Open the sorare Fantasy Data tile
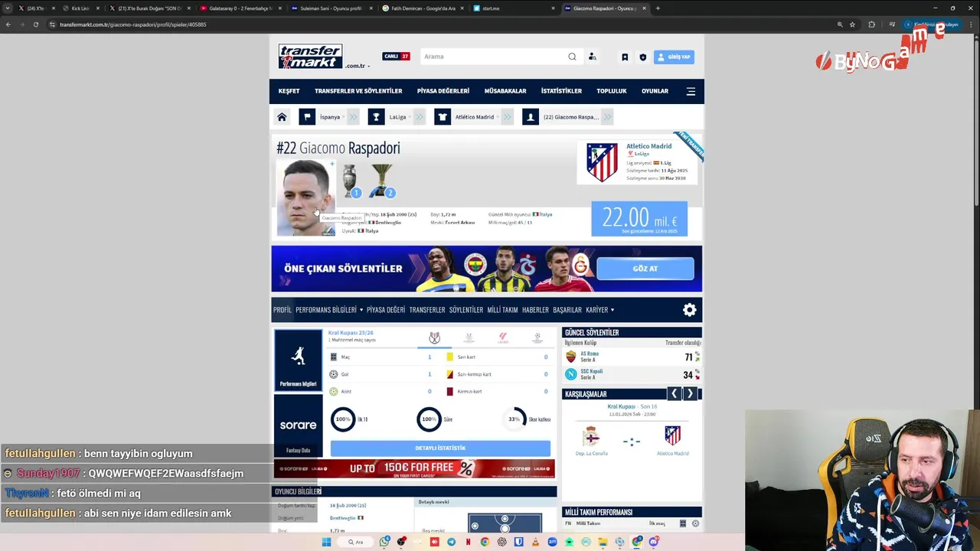The image size is (980, 551). tap(298, 426)
